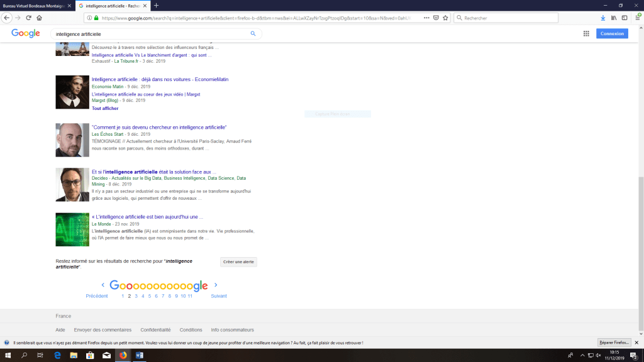
Task: Go to next results page via Suivant
Action: pyautogui.click(x=218, y=296)
